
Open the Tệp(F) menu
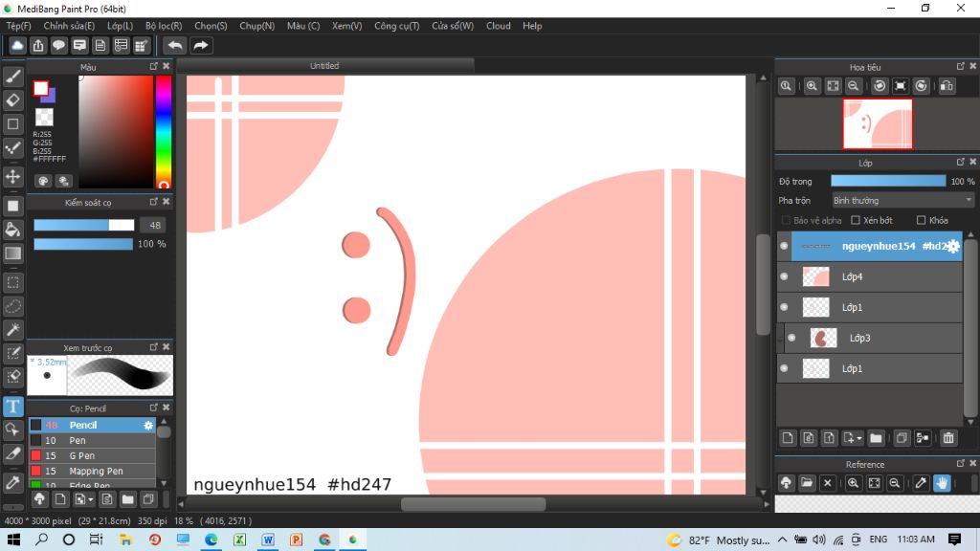click(x=18, y=26)
